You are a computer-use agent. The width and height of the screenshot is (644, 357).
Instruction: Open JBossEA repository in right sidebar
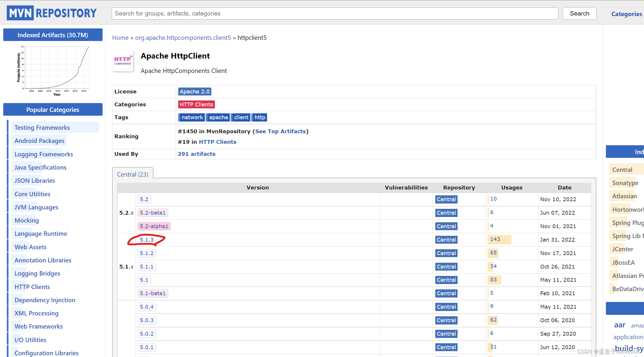(x=623, y=263)
